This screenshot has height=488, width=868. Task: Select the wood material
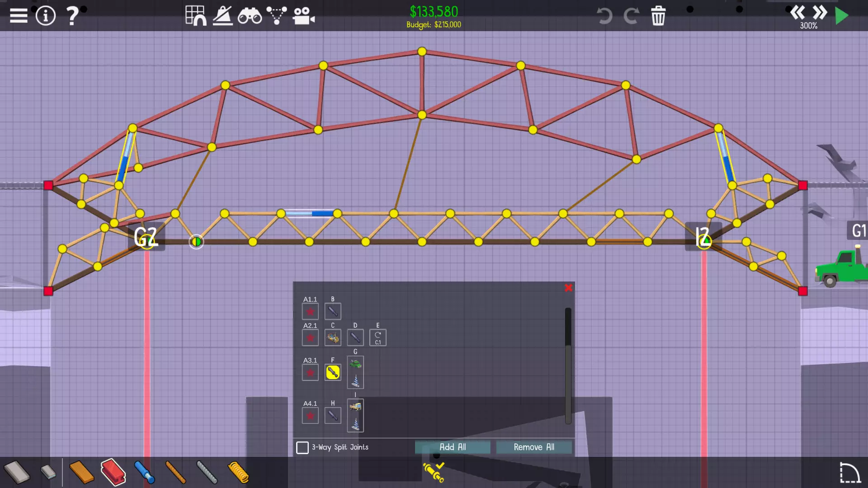coord(81,473)
